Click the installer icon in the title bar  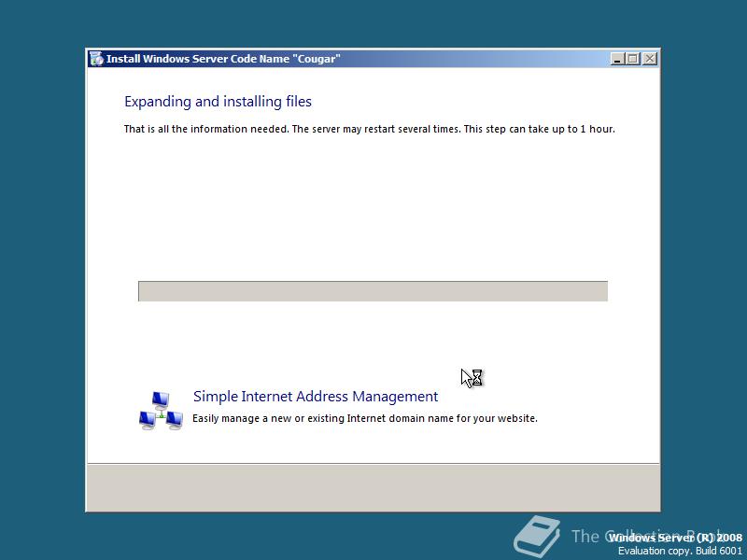(96, 59)
